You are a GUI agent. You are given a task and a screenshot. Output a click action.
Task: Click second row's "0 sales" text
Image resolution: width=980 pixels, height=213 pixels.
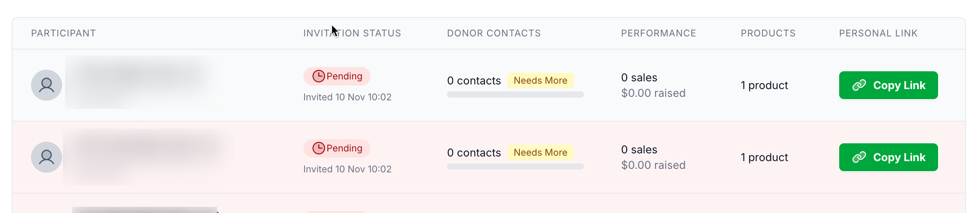click(639, 150)
